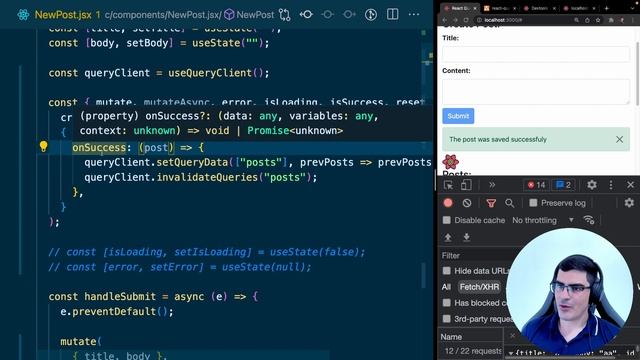
Task: Open network conditions wifi icon
Action: point(589,220)
